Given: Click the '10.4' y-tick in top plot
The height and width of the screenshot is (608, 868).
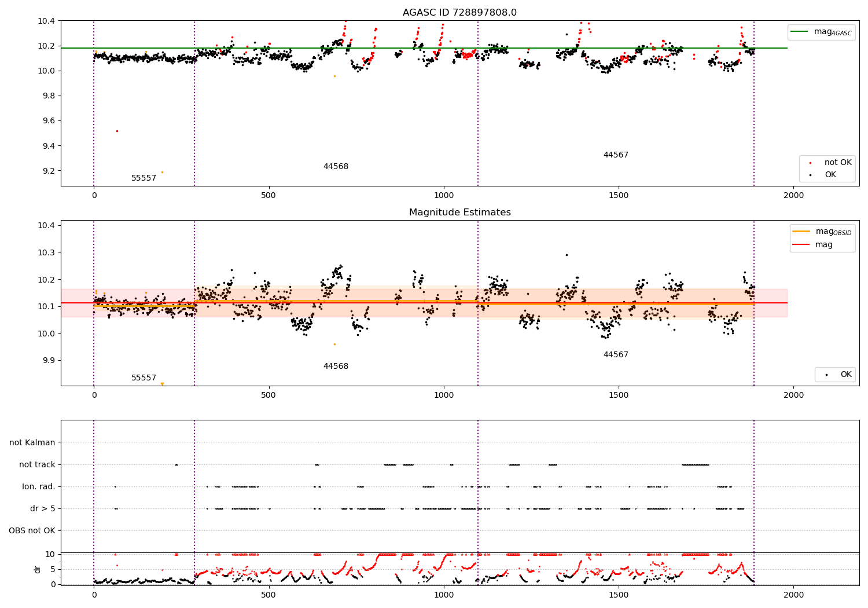Looking at the screenshot, I should [x=46, y=21].
